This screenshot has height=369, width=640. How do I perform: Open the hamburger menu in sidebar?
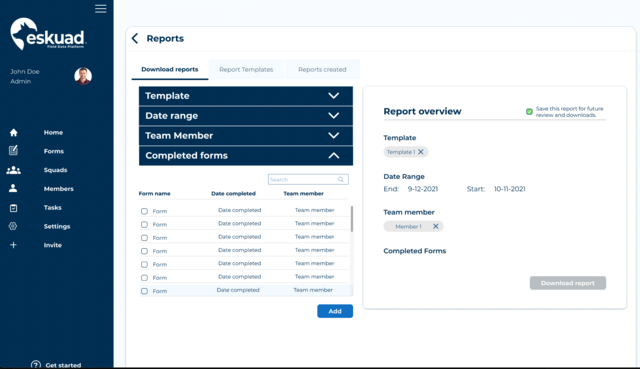pyautogui.click(x=101, y=9)
